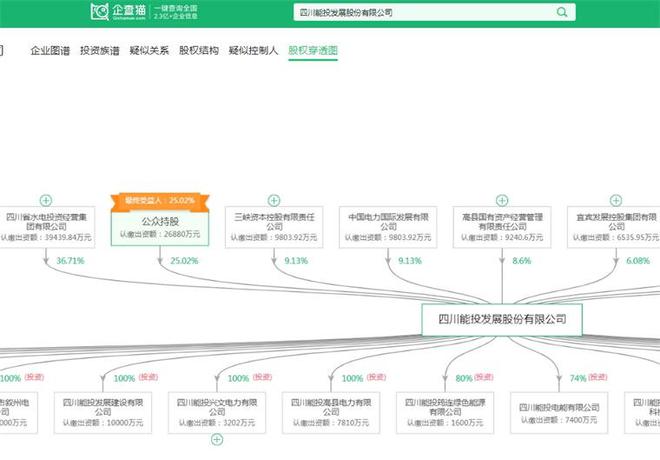The width and height of the screenshot is (660, 460).
Task: Click the 6.08% share label
Action: [x=638, y=261]
